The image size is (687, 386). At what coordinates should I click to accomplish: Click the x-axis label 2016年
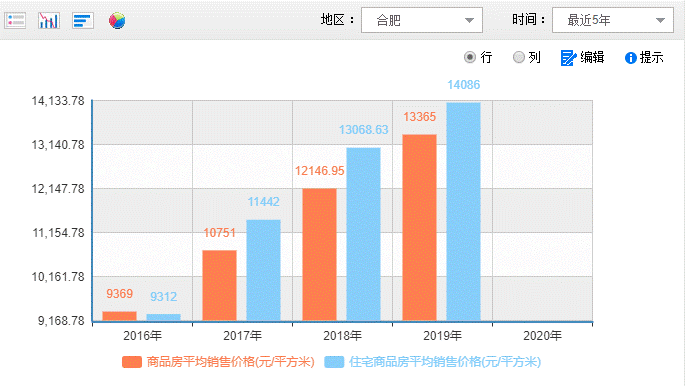click(142, 336)
